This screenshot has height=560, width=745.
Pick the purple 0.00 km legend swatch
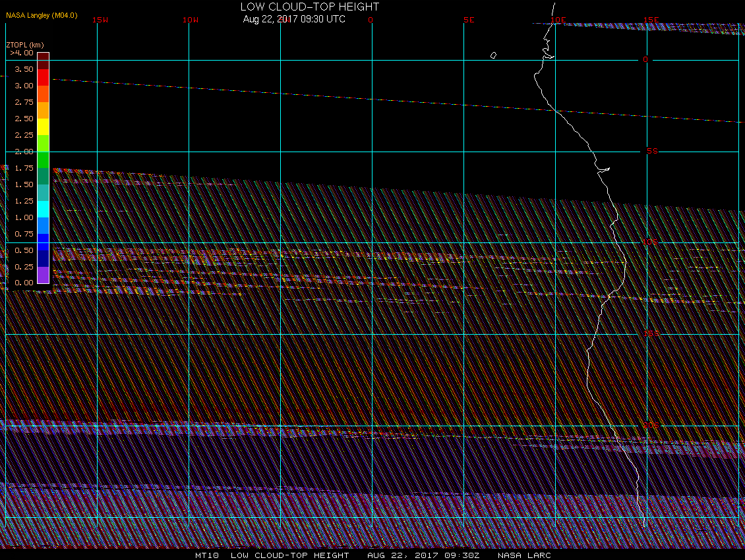pyautogui.click(x=44, y=275)
